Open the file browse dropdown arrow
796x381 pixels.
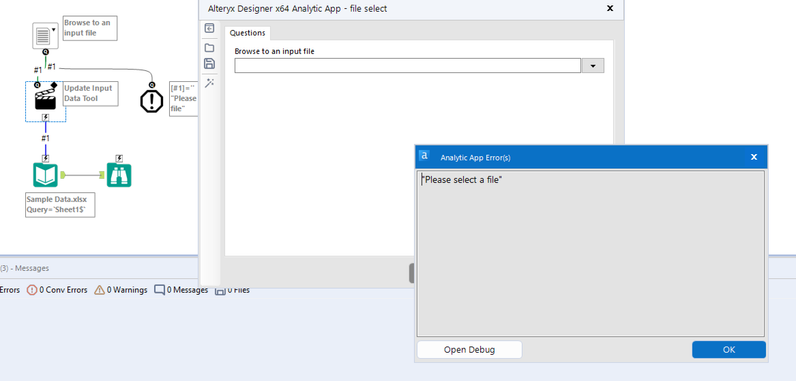point(592,66)
